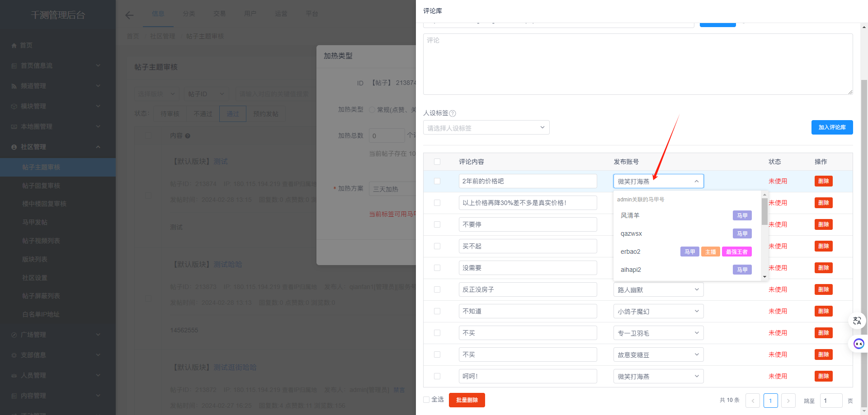Open the 请选择人设标签 dropdown
Screen dimensions: 868x415
click(x=486, y=127)
